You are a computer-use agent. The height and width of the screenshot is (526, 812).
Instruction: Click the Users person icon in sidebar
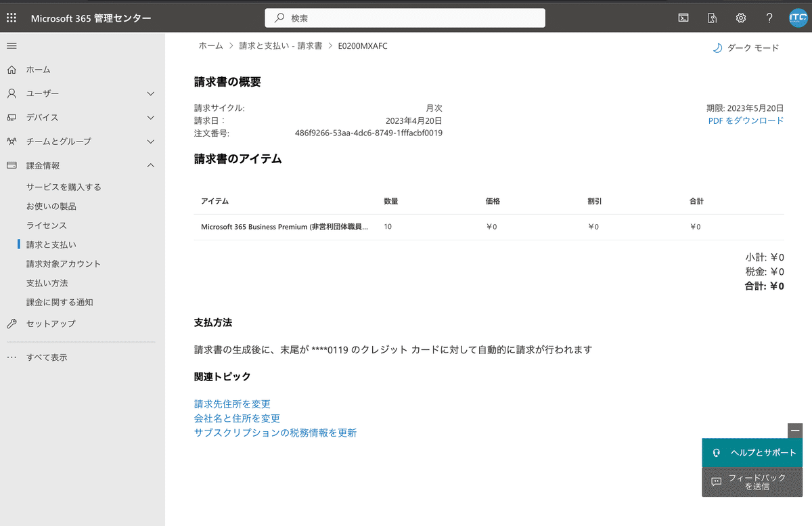click(x=12, y=93)
